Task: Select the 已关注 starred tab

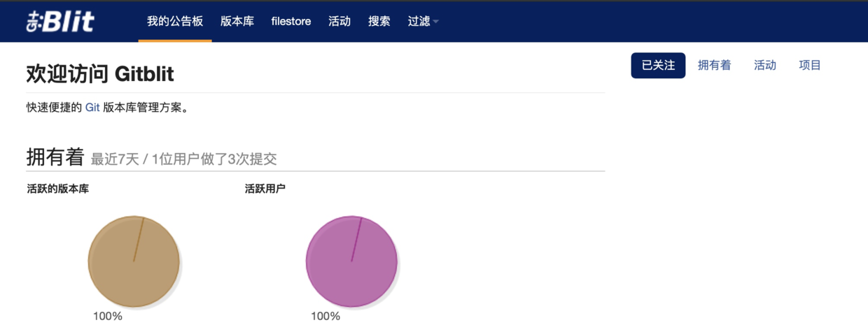Action: point(658,65)
